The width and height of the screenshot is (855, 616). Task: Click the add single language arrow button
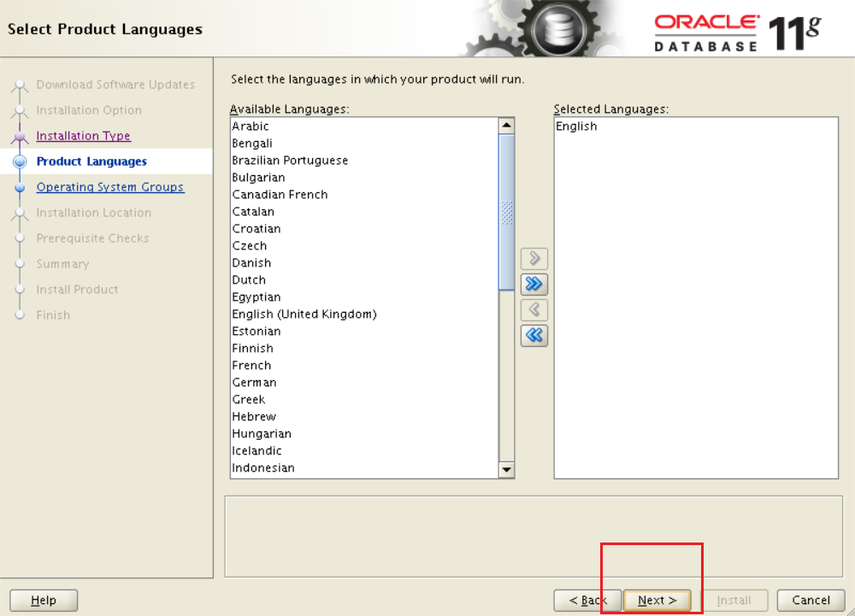[x=534, y=258]
